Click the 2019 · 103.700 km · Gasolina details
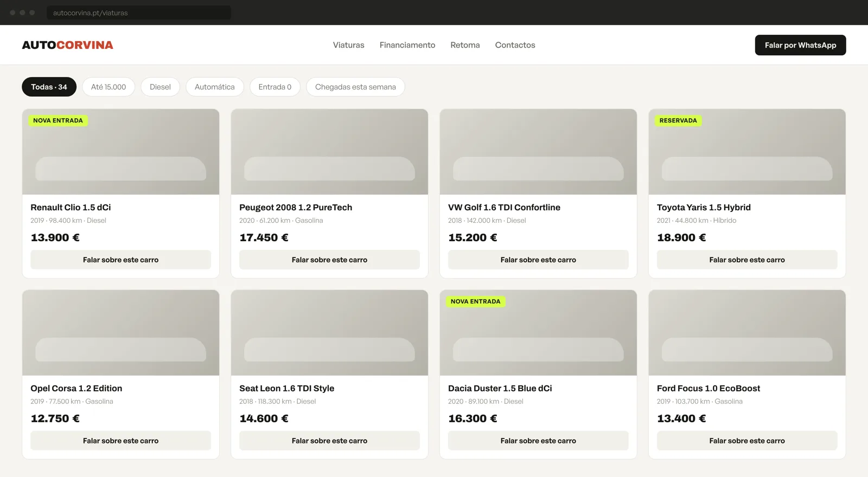This screenshot has width=868, height=477. coord(700,402)
